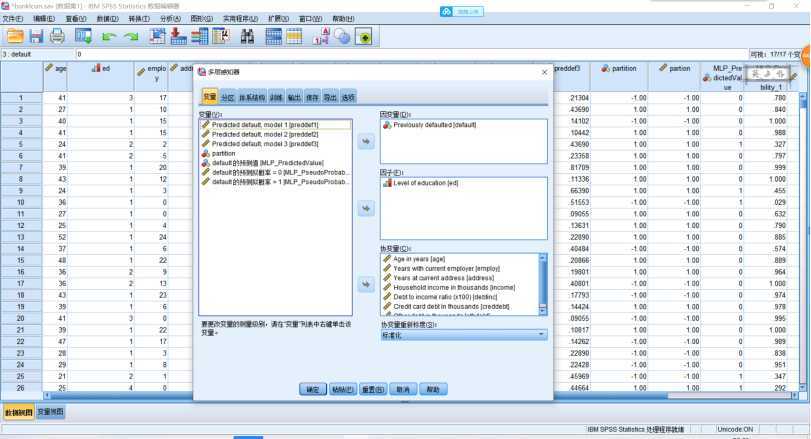Click the Undo green arrow icon
The image size is (811, 439).
tap(109, 37)
